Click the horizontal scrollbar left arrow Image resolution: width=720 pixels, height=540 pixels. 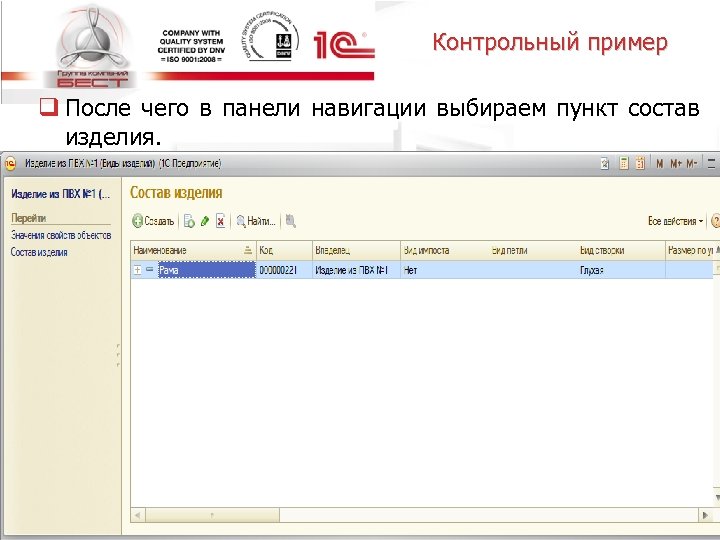(138, 515)
